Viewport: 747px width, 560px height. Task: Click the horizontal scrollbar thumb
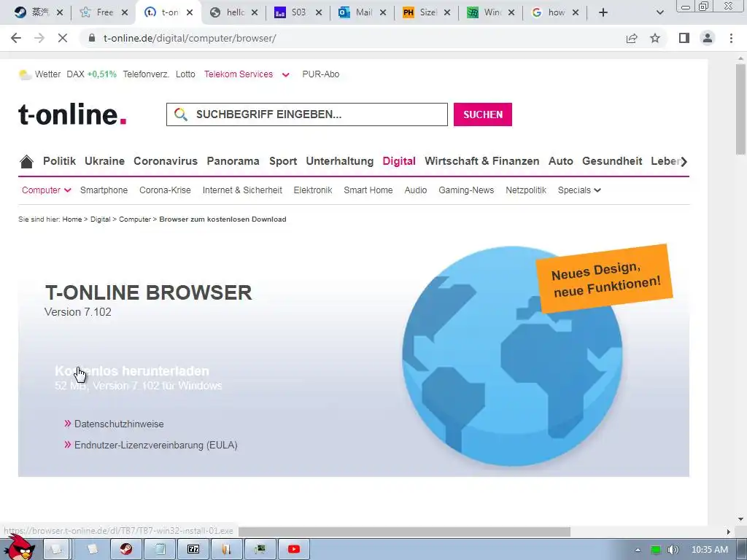[x=404, y=532]
